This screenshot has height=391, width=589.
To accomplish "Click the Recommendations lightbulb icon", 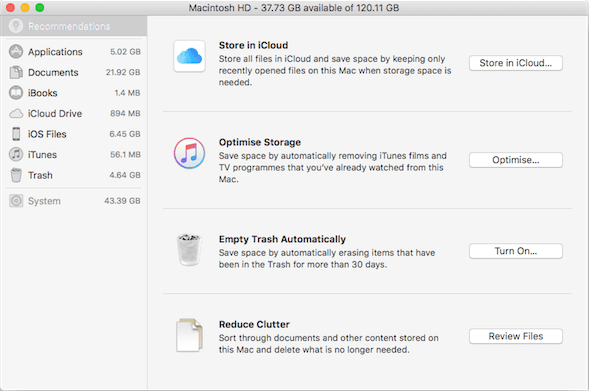I will [x=16, y=26].
